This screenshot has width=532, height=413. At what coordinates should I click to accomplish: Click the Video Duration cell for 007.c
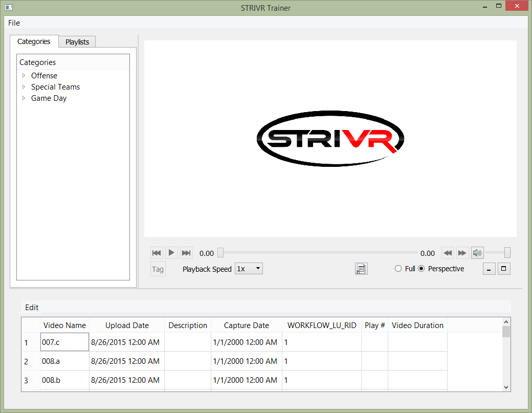(417, 342)
